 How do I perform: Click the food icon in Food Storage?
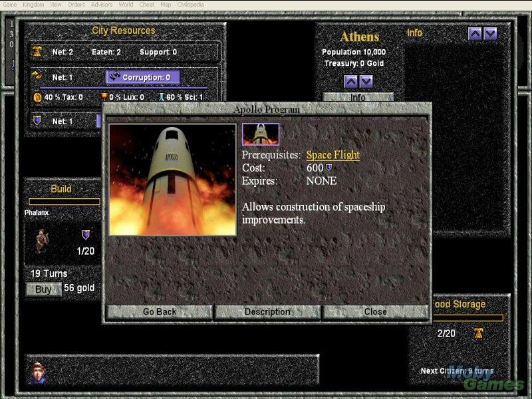478,333
